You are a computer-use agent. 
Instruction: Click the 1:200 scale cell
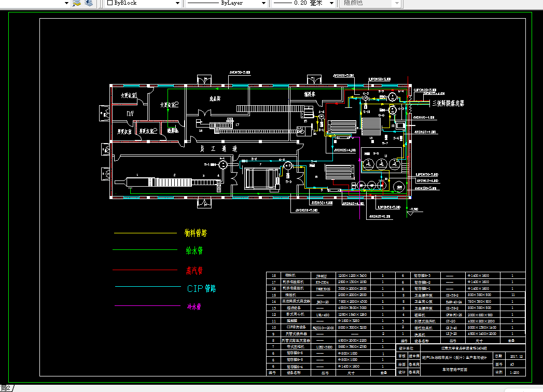515,373
